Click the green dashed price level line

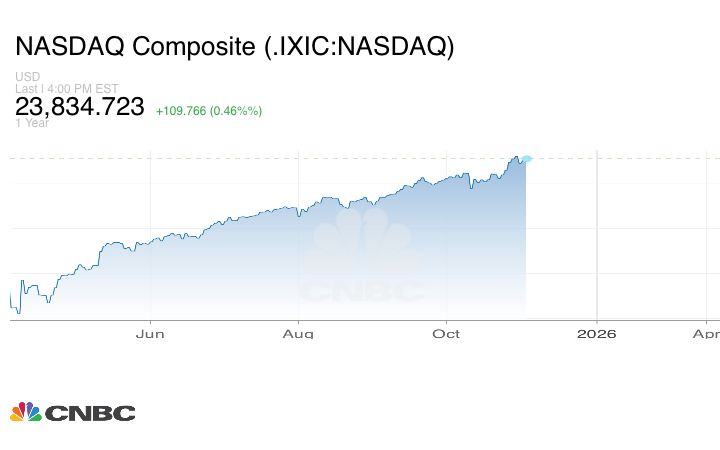pos(300,158)
